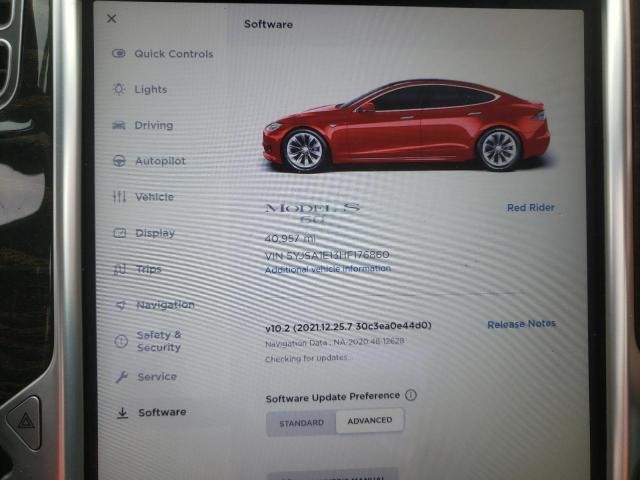Image resolution: width=640 pixels, height=480 pixels.
Task: Tap the Red Rider vehicle name
Action: tap(530, 208)
